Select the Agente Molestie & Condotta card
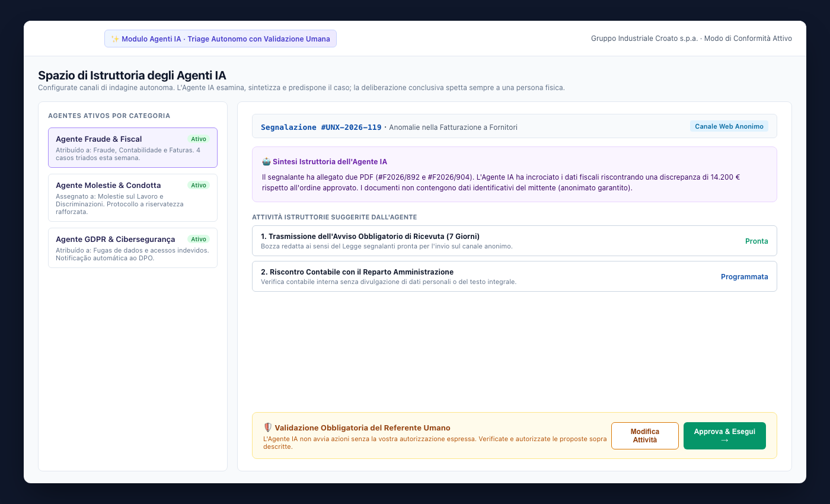This screenshot has height=504, width=830. point(133,197)
